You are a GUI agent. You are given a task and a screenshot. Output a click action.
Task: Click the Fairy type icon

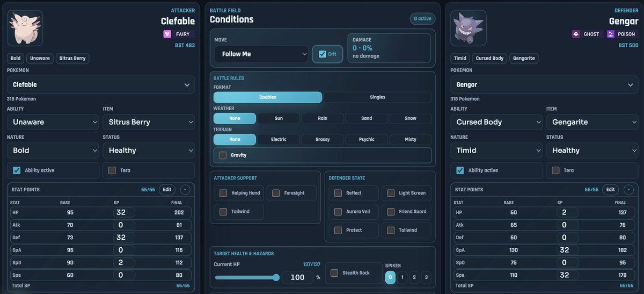[167, 34]
